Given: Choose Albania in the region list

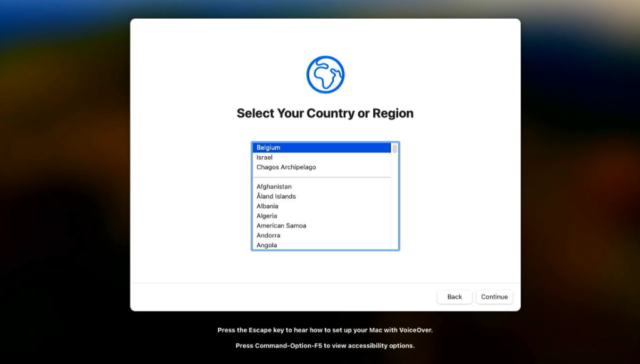Looking at the screenshot, I should click(x=322, y=206).
